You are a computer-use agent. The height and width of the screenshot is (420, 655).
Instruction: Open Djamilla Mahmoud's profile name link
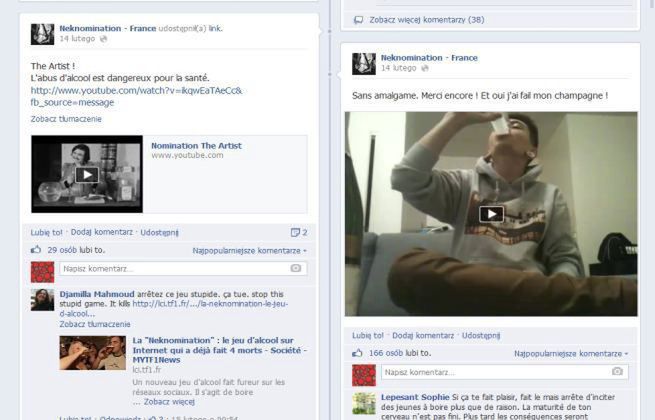click(97, 294)
